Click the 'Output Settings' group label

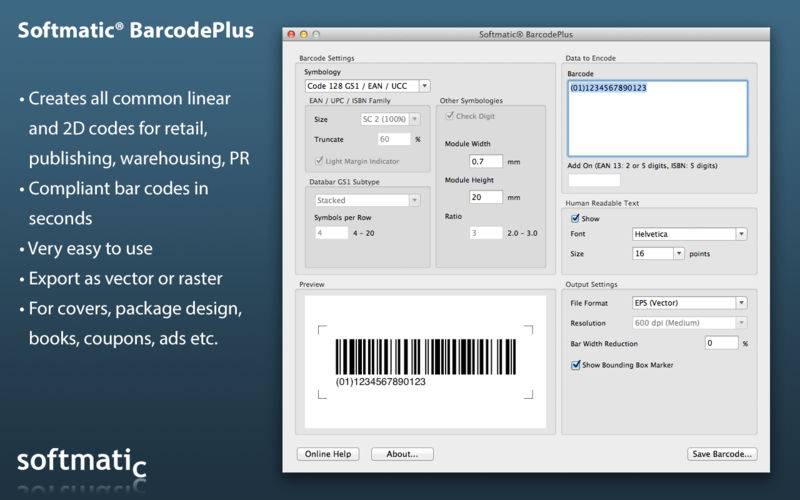point(591,284)
